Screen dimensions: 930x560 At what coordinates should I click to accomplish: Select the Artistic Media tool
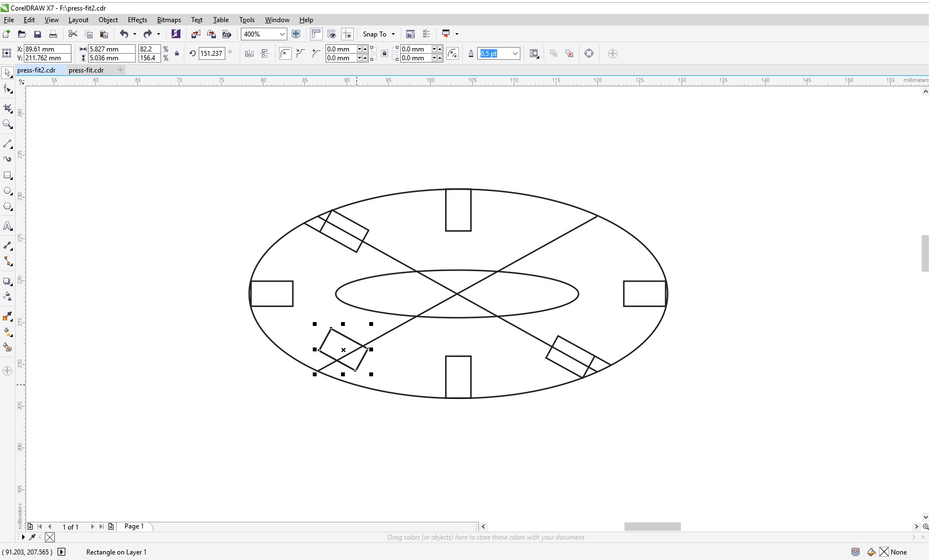pos(8,159)
